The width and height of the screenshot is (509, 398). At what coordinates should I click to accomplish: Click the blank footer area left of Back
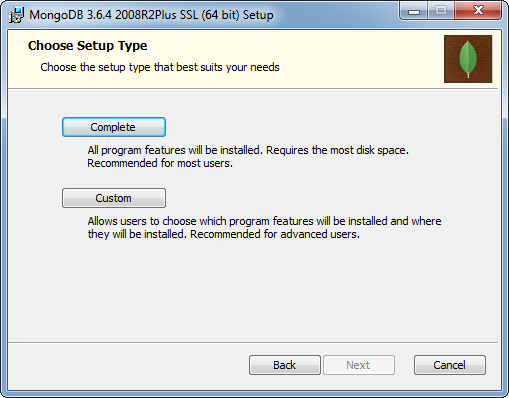127,365
